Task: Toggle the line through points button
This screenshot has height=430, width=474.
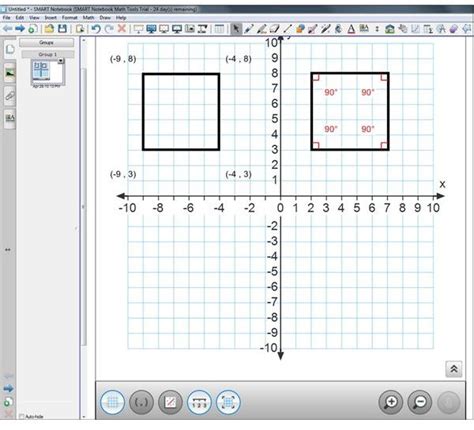Action: (x=170, y=403)
